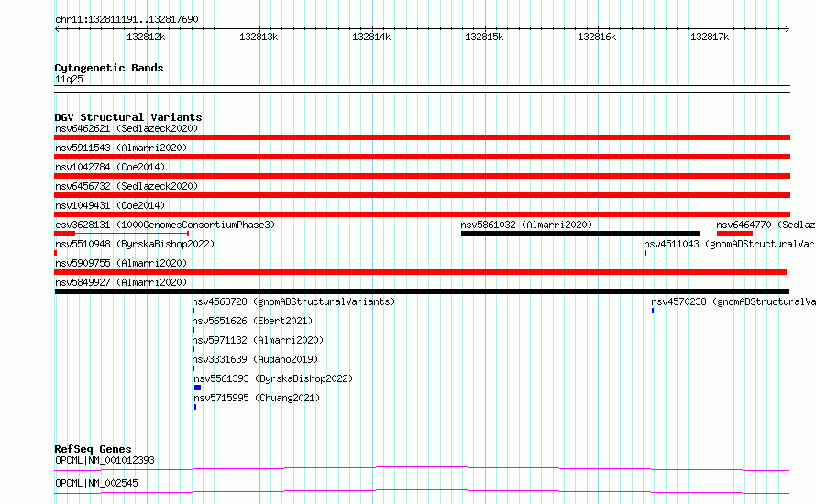This screenshot has width=816, height=504.
Task: Open nsv5971132 (Almarri2020) label
Action: coord(258,340)
